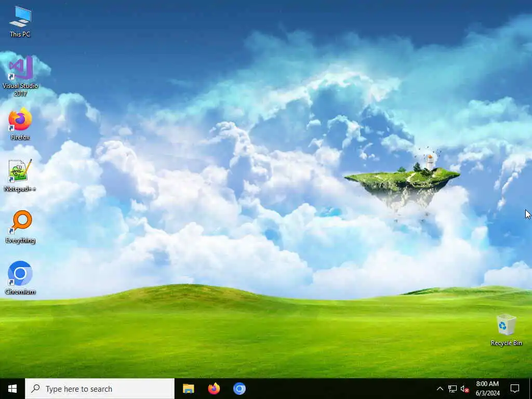Show hidden system tray icons
This screenshot has height=399, width=532.
click(440, 389)
